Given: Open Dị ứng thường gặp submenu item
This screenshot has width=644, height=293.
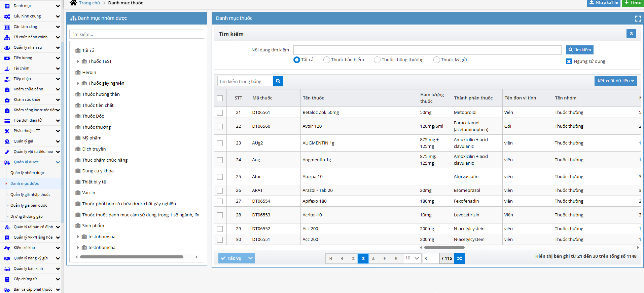Looking at the screenshot, I should 26,216.
